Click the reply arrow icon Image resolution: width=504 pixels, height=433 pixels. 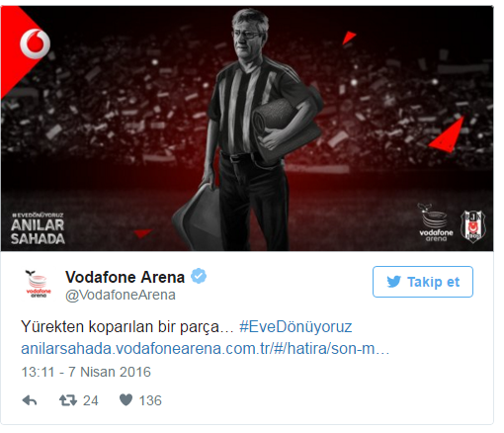30,400
